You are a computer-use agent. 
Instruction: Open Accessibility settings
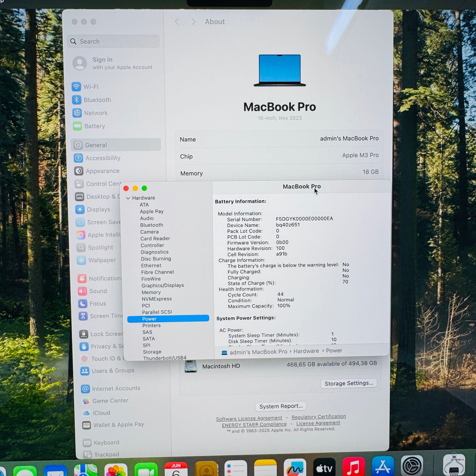point(97,158)
